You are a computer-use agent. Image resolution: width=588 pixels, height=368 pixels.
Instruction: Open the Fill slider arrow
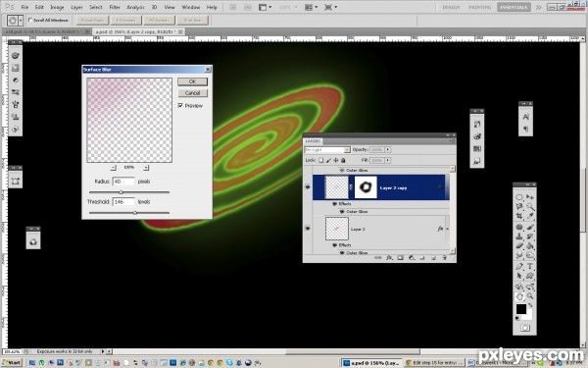pos(388,160)
